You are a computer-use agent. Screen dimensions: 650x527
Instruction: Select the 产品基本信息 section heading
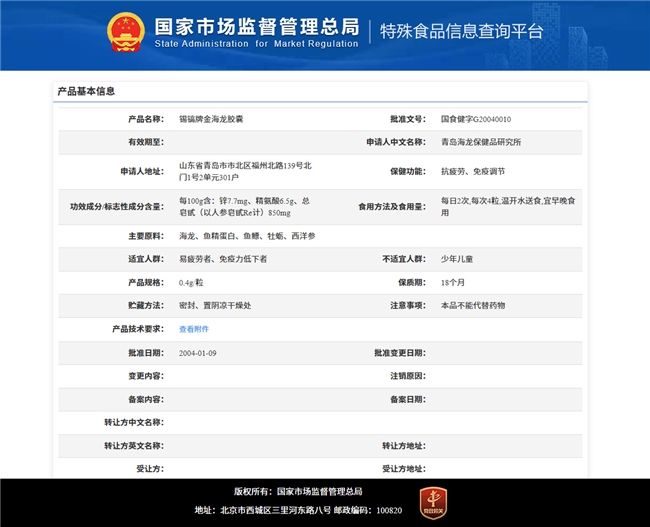pos(86,92)
